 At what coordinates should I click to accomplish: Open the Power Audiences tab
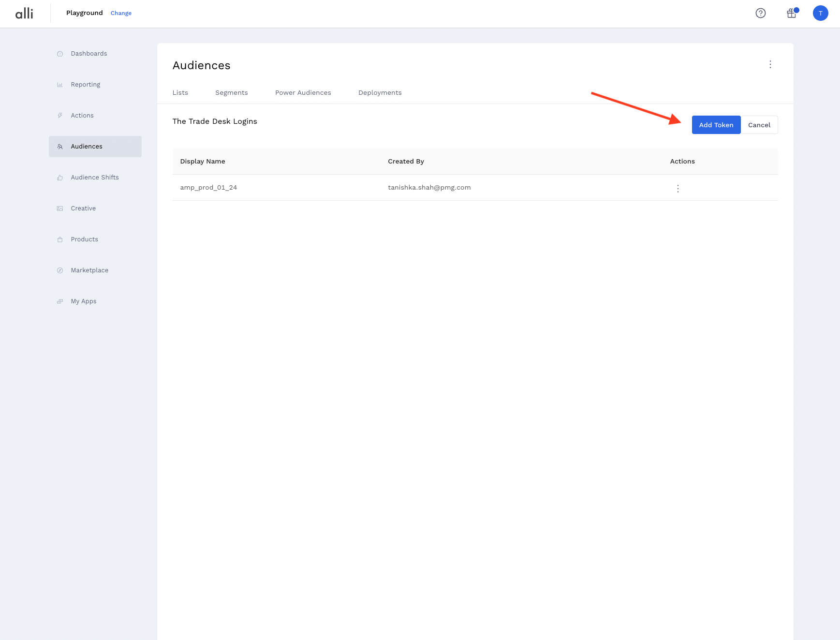coord(303,92)
